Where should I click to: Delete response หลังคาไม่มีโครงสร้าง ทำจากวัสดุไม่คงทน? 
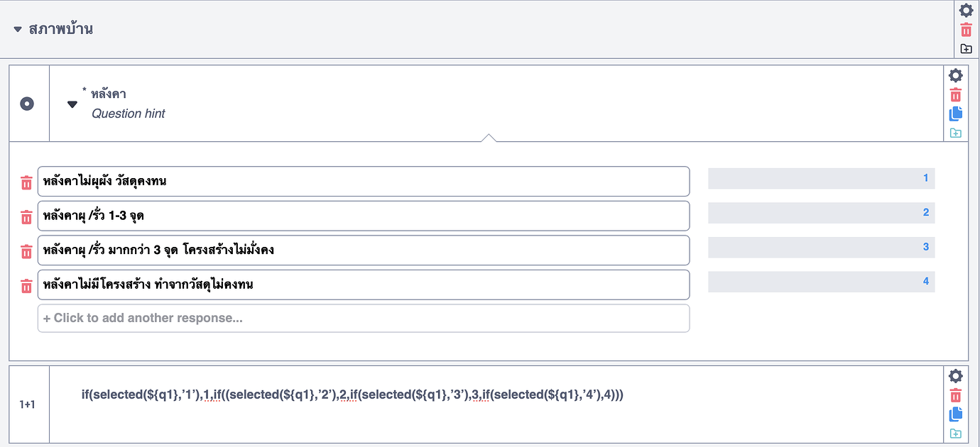(26, 285)
